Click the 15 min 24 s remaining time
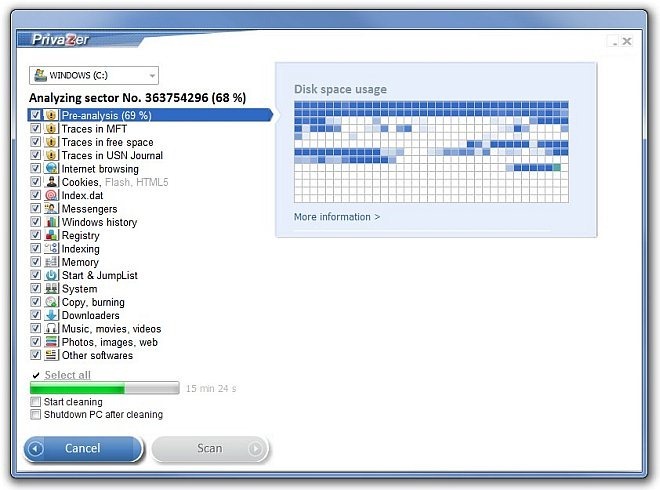 pyautogui.click(x=211, y=389)
